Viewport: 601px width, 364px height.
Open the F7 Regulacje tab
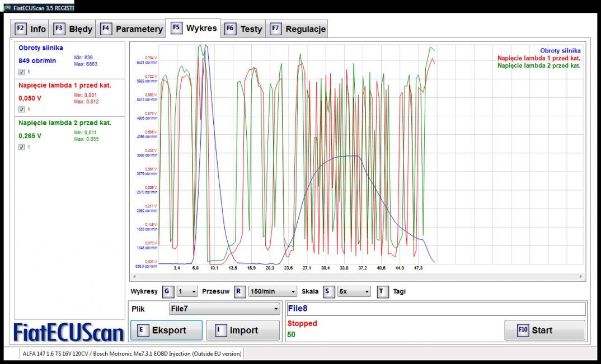(297, 29)
